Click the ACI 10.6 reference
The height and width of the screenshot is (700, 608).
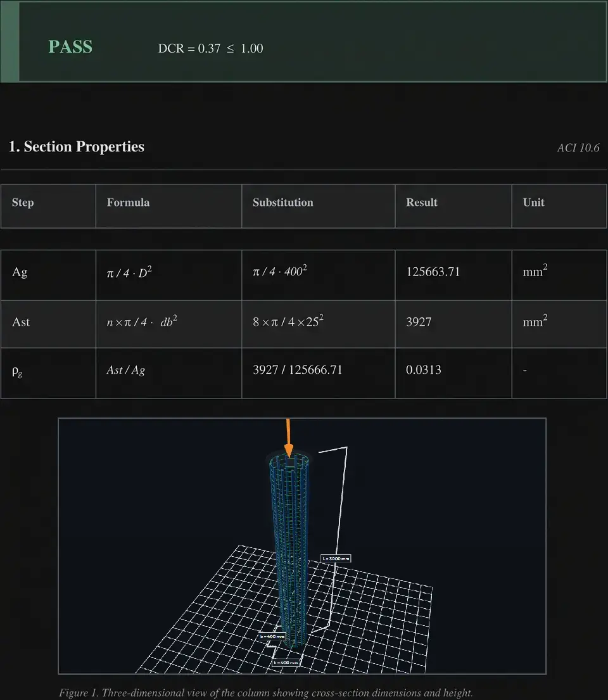point(578,148)
